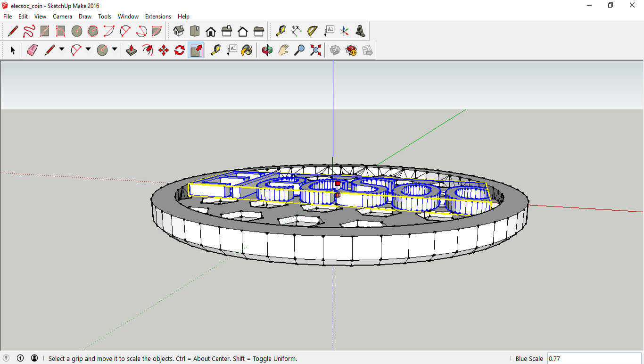Click the credits info status icon

coord(20,358)
